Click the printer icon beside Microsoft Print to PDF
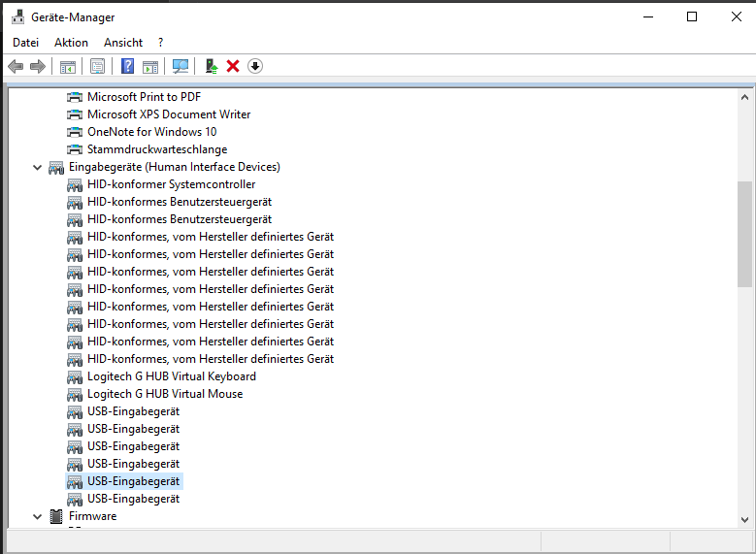 tap(75, 97)
